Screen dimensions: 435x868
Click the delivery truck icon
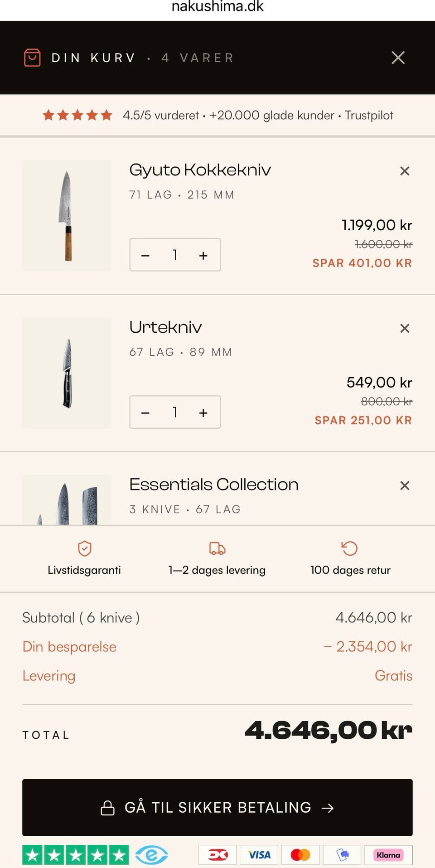click(217, 548)
